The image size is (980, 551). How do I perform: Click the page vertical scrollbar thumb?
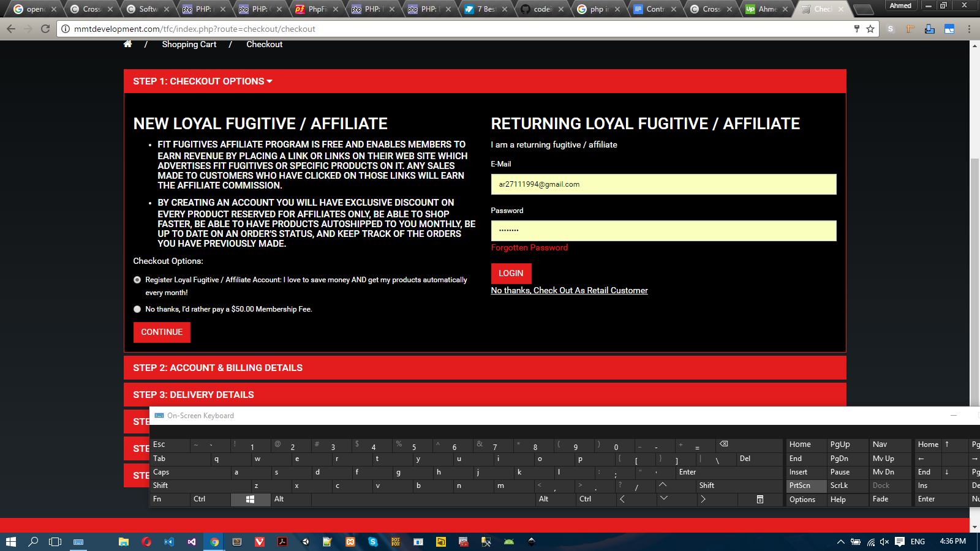tap(974, 282)
